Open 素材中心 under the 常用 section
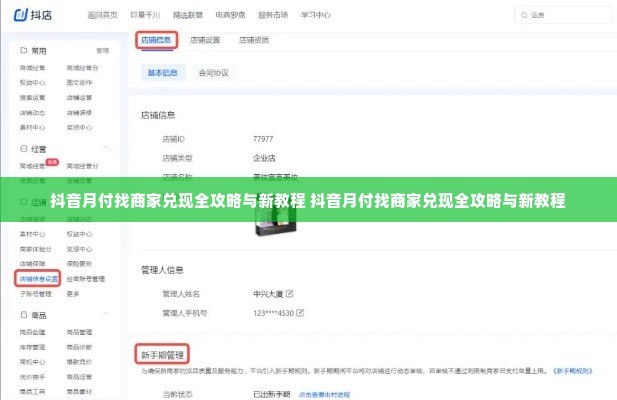This screenshot has height=400, width=617. [32, 127]
